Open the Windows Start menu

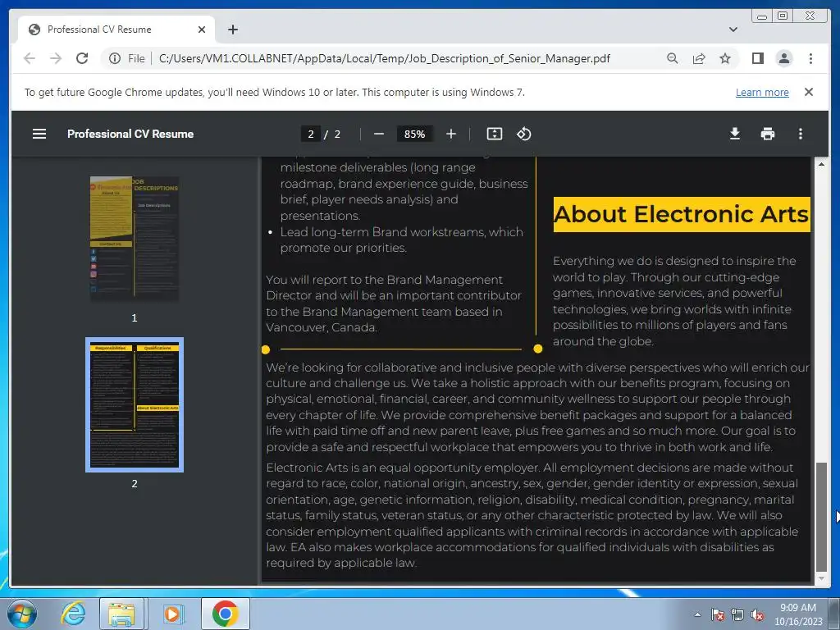21,614
